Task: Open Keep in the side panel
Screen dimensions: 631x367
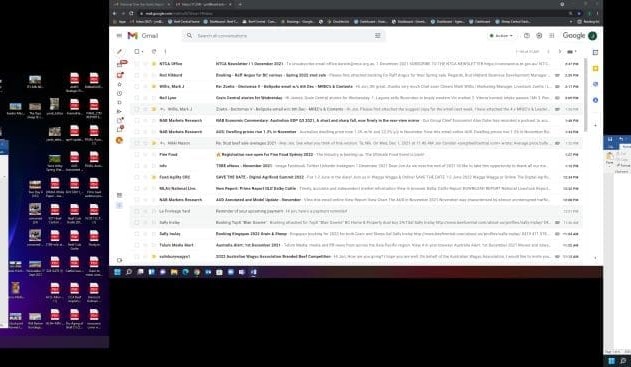Action: 596,69
